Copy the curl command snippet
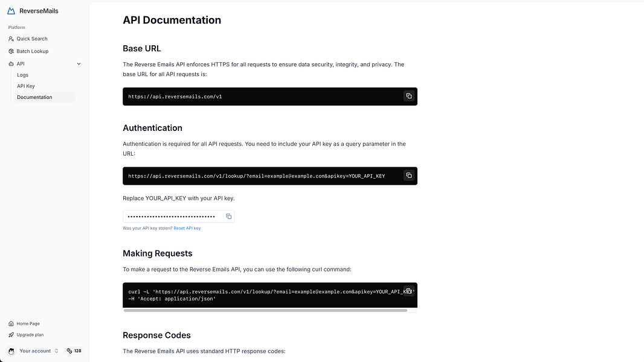The height and width of the screenshot is (362, 644). (x=408, y=291)
